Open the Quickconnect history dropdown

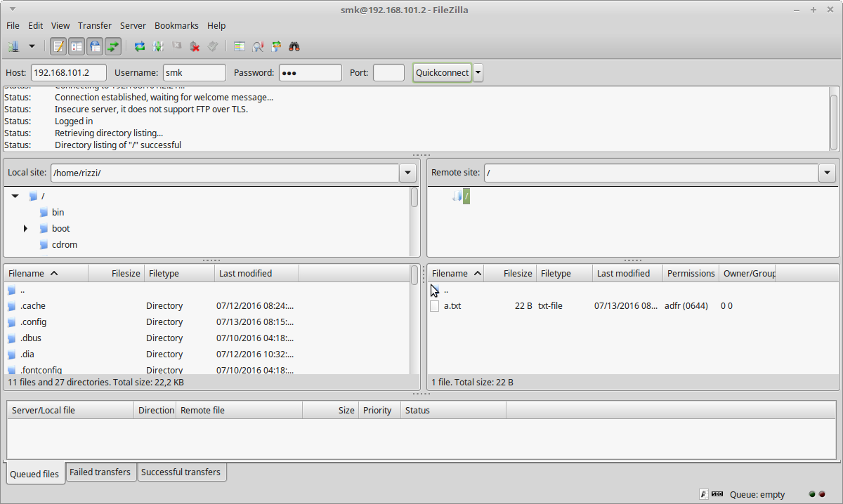[x=478, y=73]
